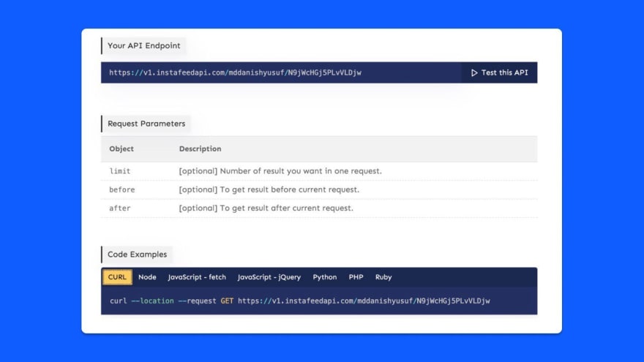The height and width of the screenshot is (362, 644).
Task: Click the Description column header
Action: click(200, 148)
